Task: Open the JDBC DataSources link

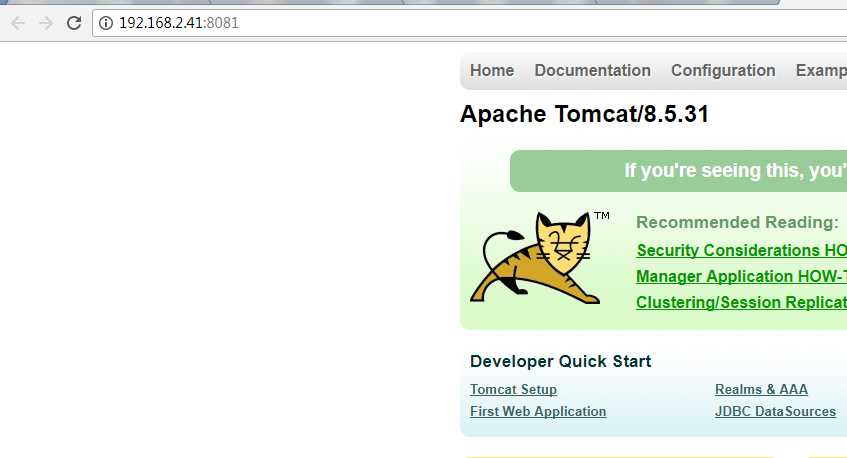Action: pos(775,412)
